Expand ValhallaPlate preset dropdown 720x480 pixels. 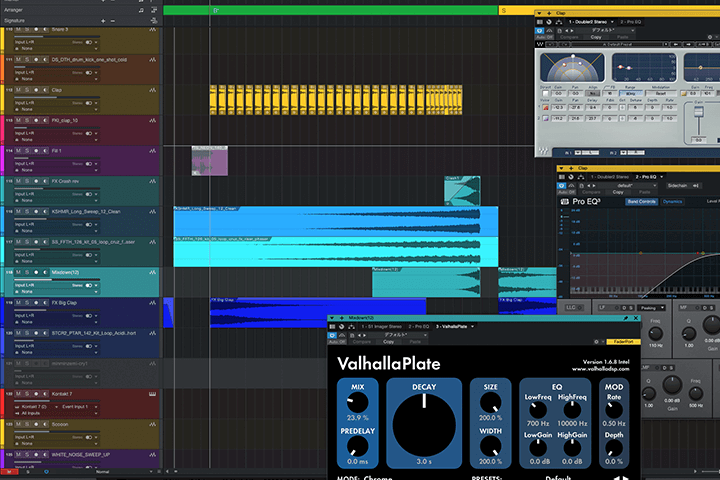[x=425, y=335]
